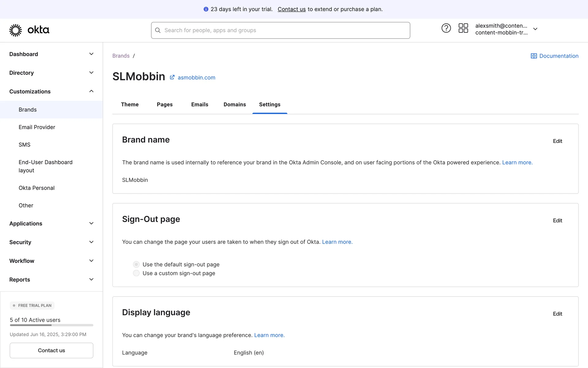Expand the Security sidebar section
The width and height of the screenshot is (588, 368).
click(91, 242)
